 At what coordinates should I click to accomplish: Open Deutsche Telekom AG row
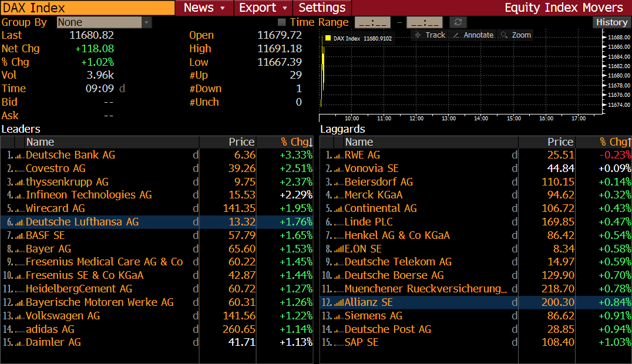point(476,262)
